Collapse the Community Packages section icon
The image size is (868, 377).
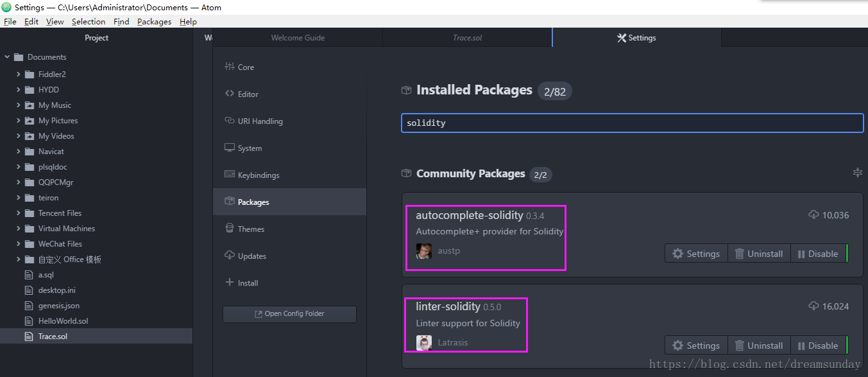click(x=858, y=172)
